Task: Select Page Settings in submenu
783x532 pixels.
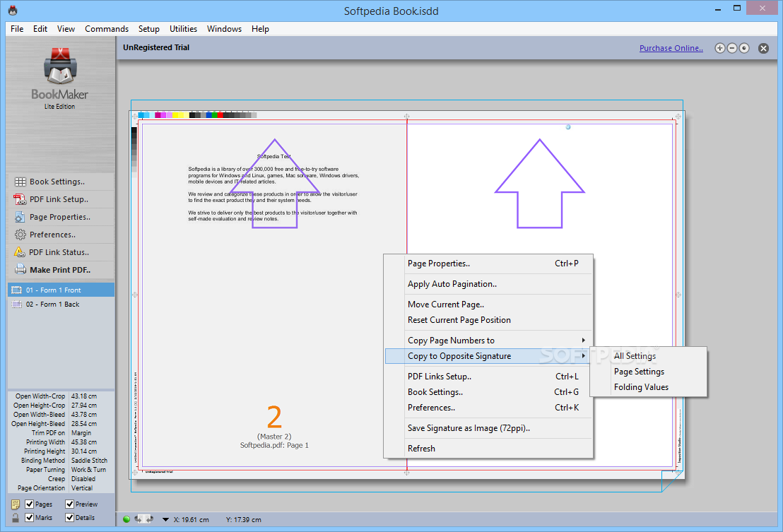Action: 649,372
